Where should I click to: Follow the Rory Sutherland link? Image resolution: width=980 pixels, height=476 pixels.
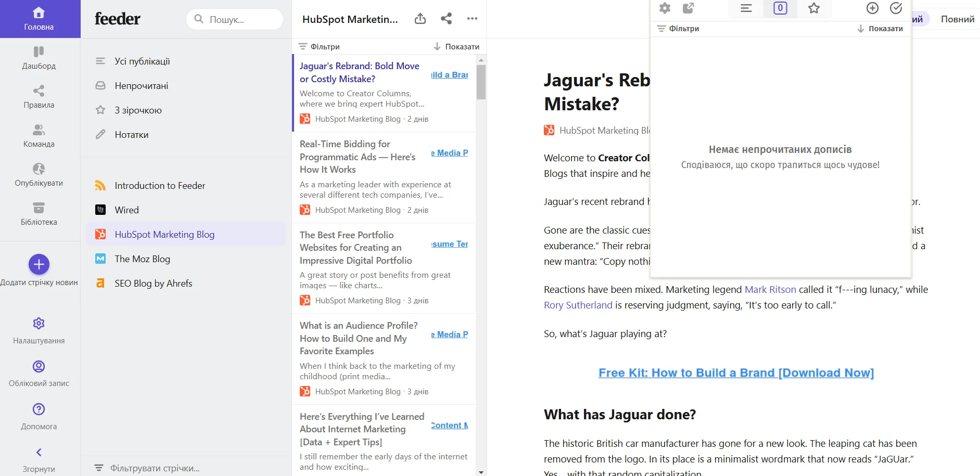tap(578, 305)
